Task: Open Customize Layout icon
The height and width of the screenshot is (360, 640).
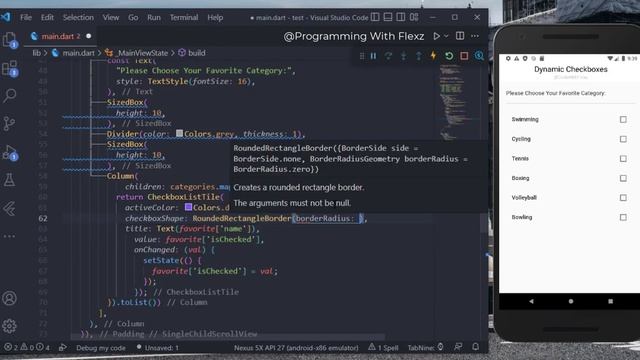Action: pos(414,17)
